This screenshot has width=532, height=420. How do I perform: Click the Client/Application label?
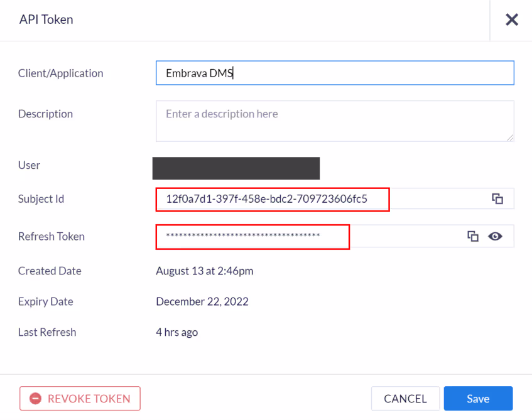pos(61,73)
